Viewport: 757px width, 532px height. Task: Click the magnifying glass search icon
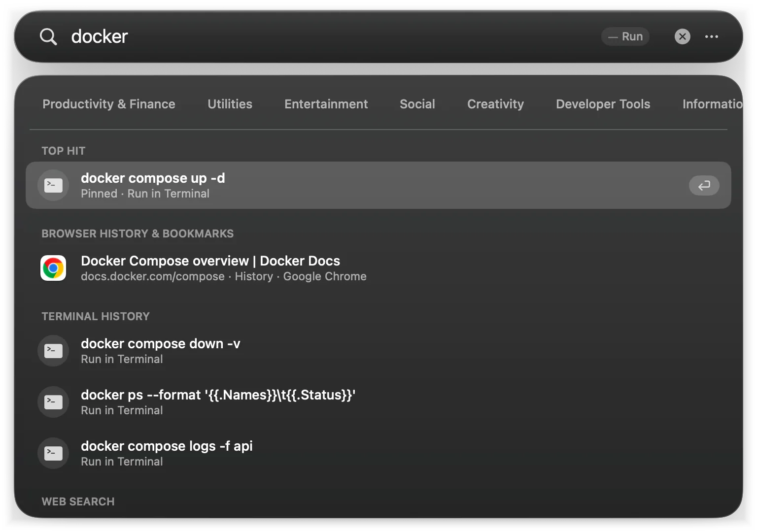48,36
